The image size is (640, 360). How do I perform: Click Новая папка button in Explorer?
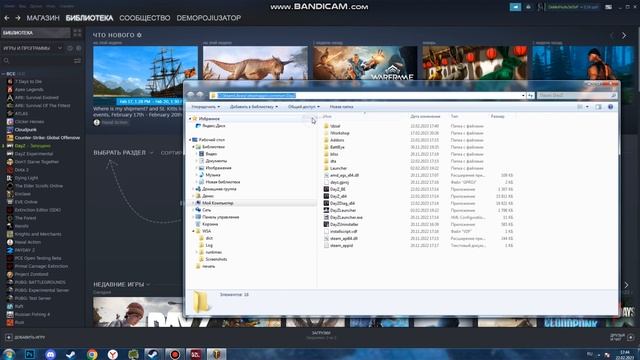(342, 107)
